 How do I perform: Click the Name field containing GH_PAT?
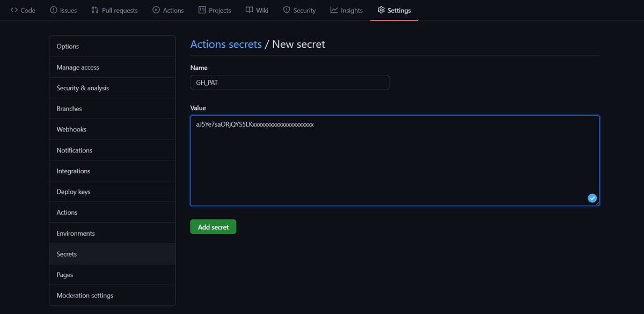click(x=290, y=82)
